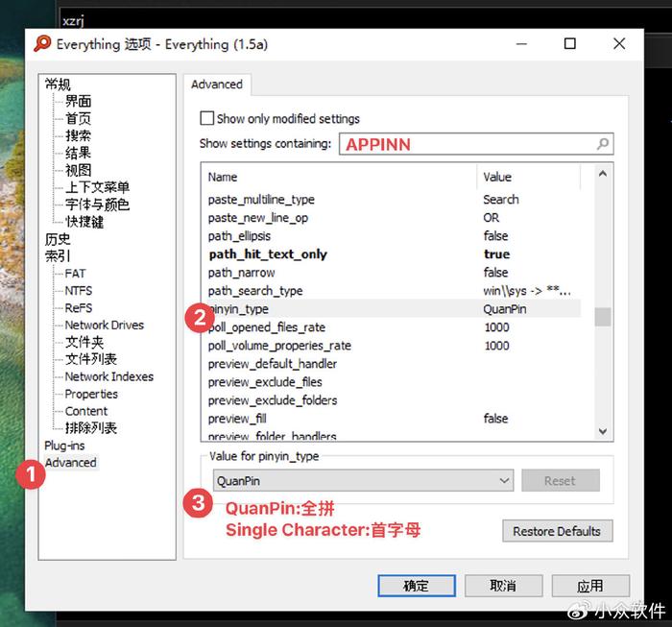This screenshot has height=627, width=672.
Task: Open the Plug-ins options page
Action: click(x=64, y=446)
